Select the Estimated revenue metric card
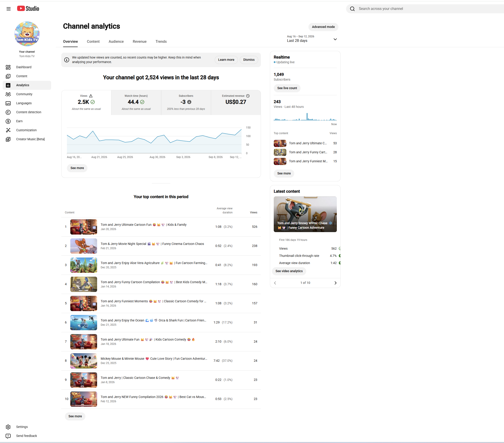The height and width of the screenshot is (443, 504). [x=236, y=102]
